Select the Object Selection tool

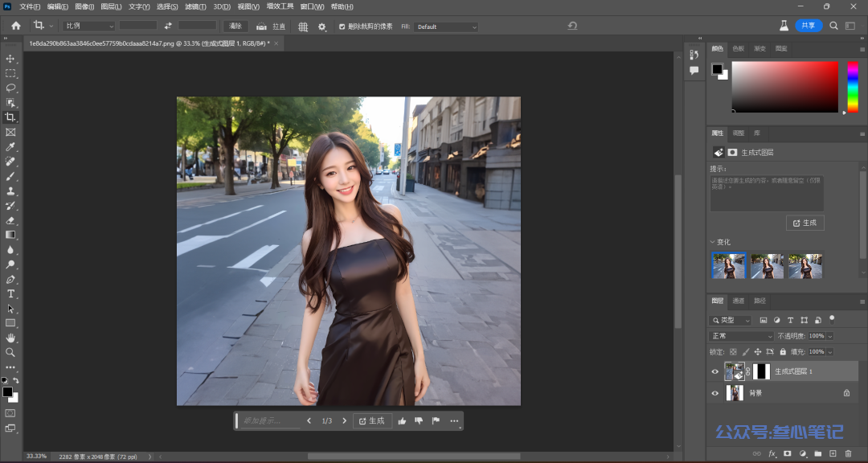tap(10, 102)
